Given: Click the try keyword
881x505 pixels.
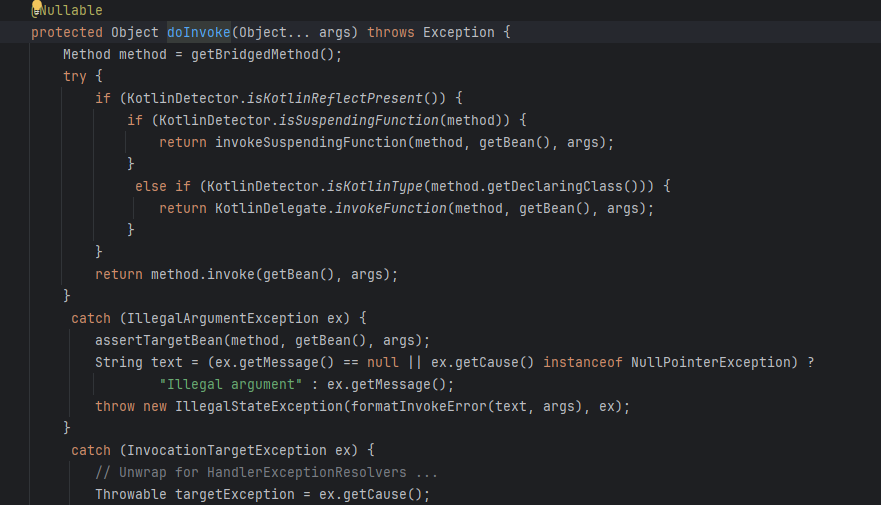Looking at the screenshot, I should 75,76.
